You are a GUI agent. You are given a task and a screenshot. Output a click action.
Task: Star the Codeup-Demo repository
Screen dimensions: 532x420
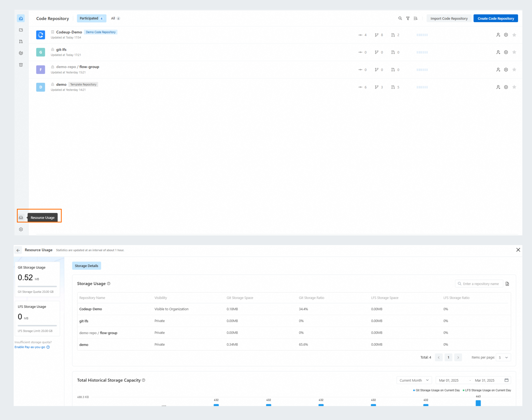tap(514, 35)
